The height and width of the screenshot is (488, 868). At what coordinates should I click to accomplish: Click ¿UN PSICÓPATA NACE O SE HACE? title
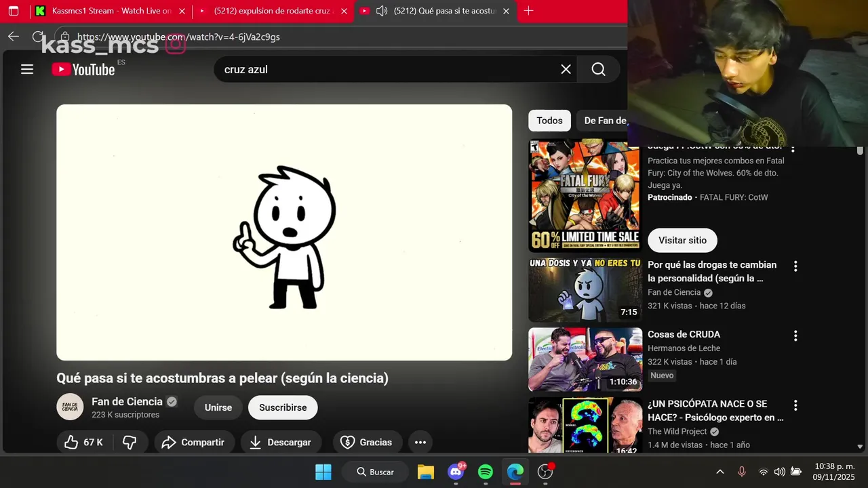point(715,410)
